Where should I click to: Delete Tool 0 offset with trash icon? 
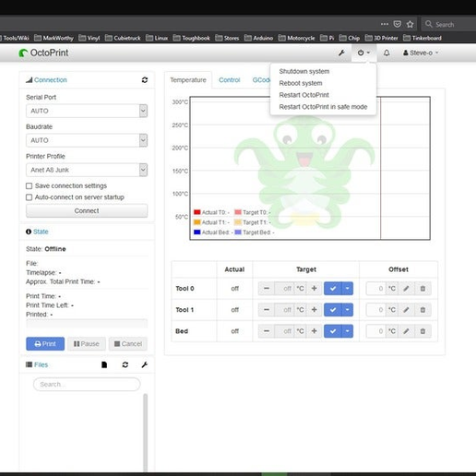click(x=422, y=289)
